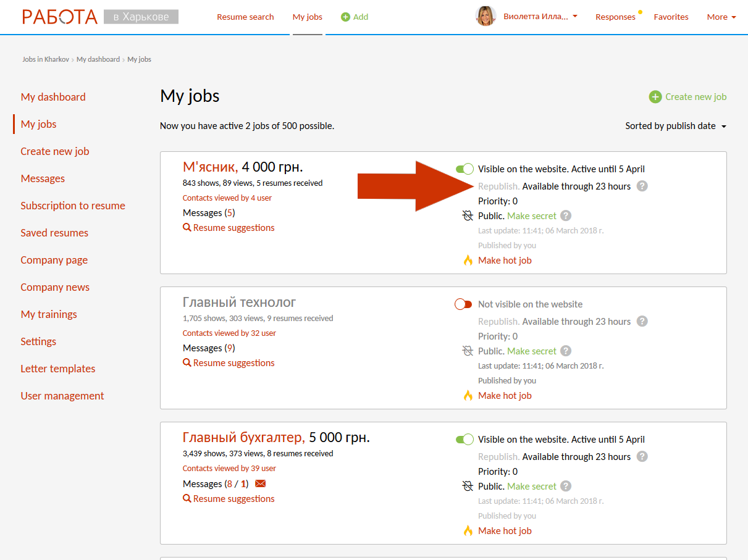The height and width of the screenshot is (560, 748).
Task: Click My dashboard in the breadcrumb
Action: 98,59
